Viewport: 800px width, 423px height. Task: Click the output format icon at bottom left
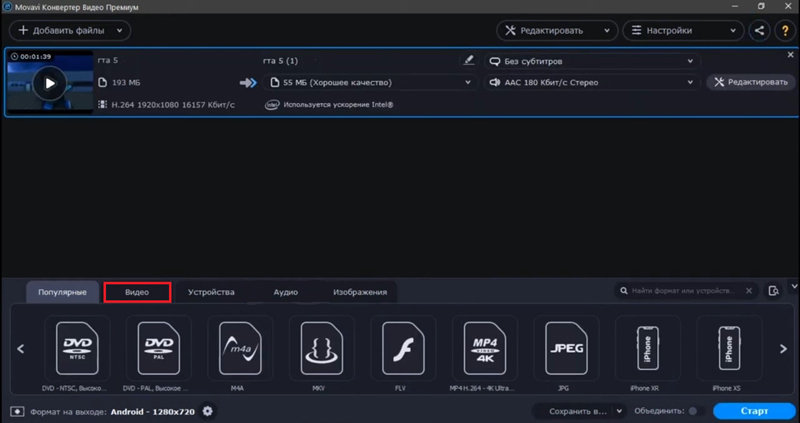(17, 411)
